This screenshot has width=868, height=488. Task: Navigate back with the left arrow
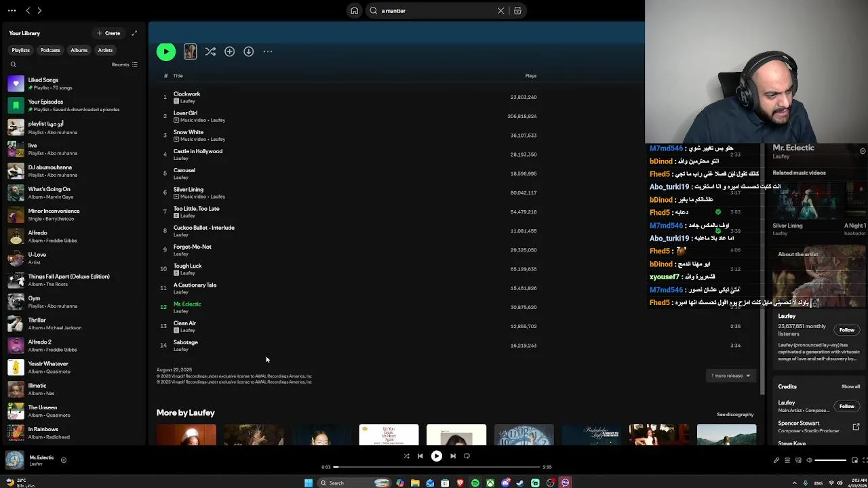point(28,11)
